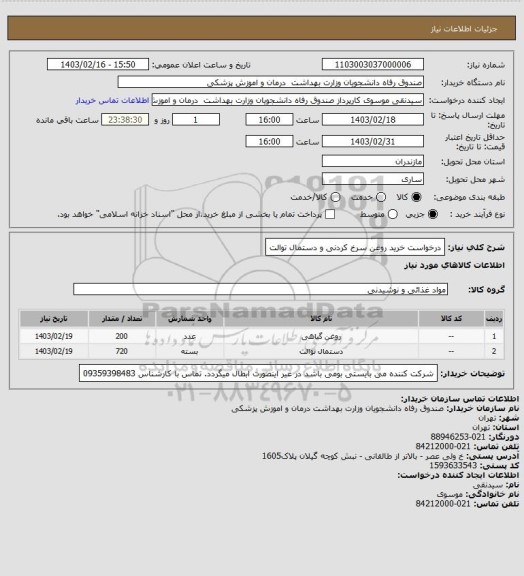Click the price validity time 16:00 field
Viewport: 524px width, 576px height.
pyautogui.click(x=269, y=141)
